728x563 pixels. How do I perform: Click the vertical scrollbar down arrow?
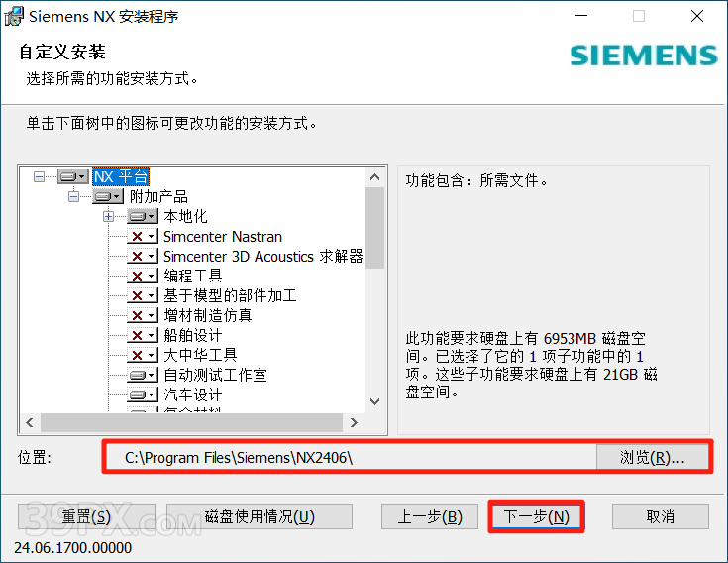tap(374, 401)
